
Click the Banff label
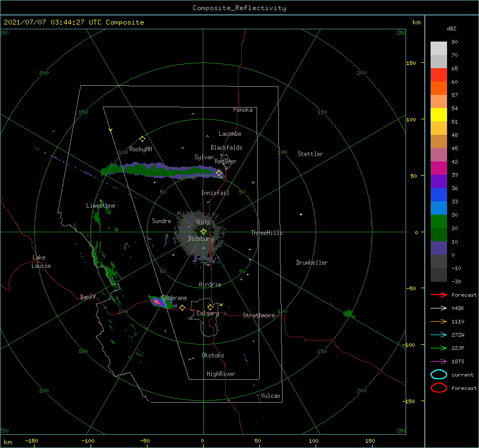point(88,297)
